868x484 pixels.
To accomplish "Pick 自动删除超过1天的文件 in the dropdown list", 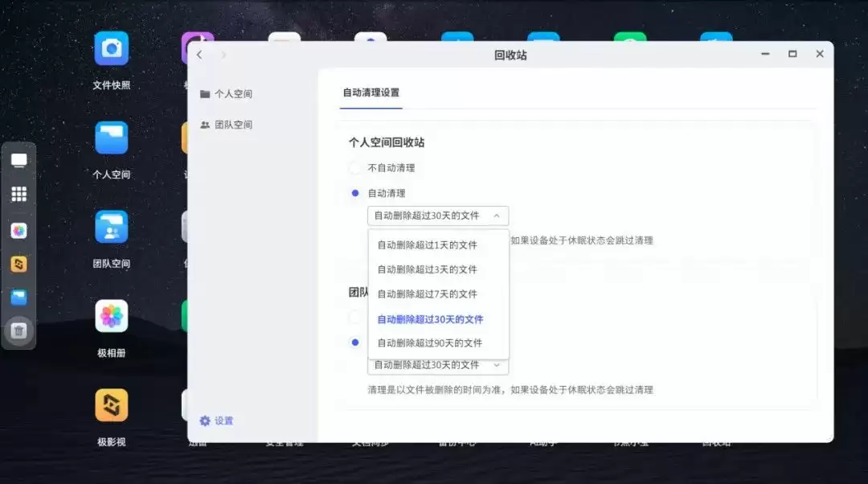I will point(428,245).
